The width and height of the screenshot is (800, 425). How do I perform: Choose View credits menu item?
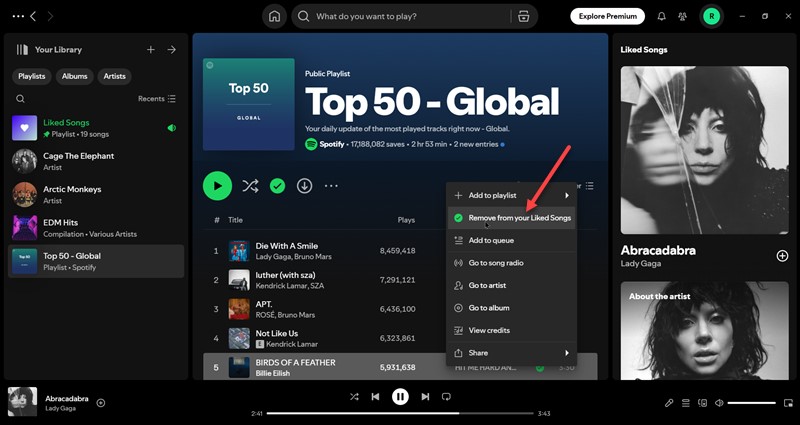511,331
